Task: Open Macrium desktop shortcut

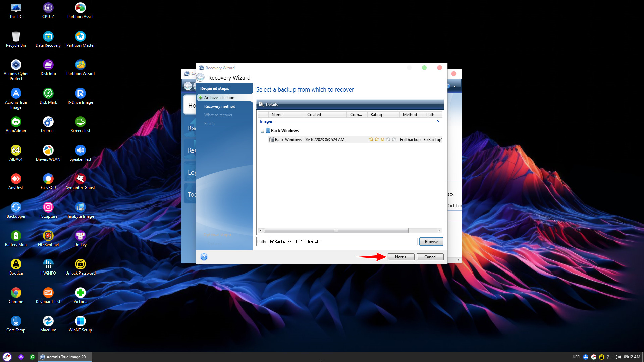Action: click(x=48, y=321)
